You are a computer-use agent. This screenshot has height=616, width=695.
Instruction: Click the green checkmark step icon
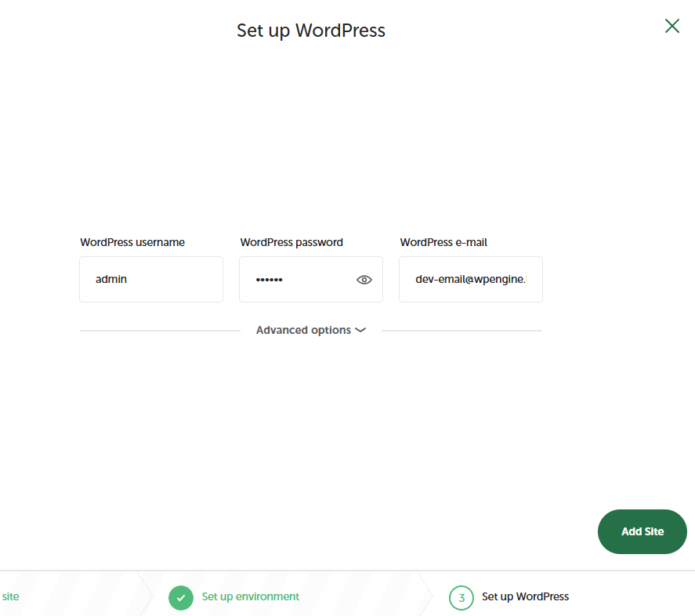coord(181,597)
